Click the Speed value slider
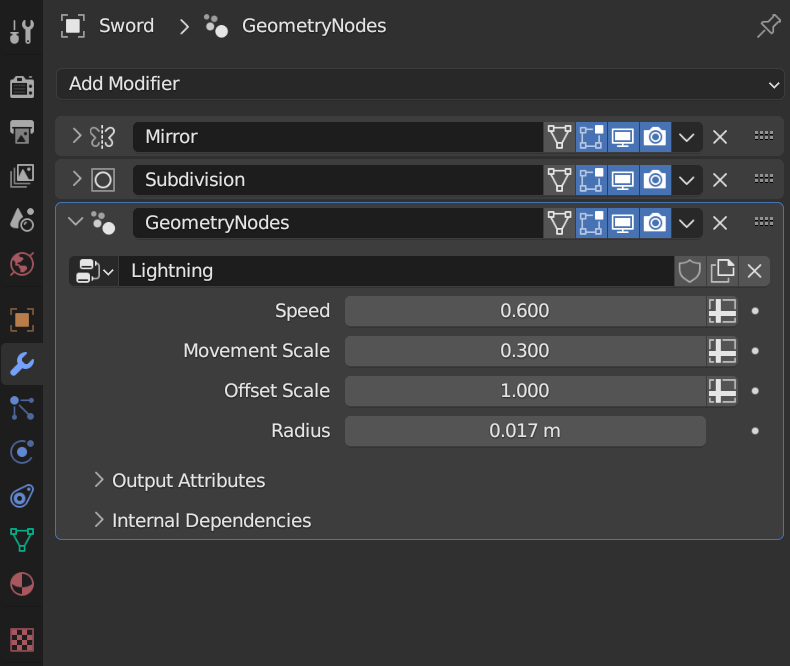Screen dimensions: 790x666 click(525, 311)
